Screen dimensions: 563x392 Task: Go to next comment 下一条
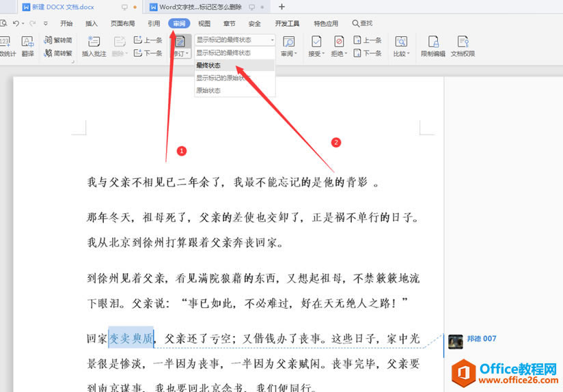pos(148,53)
